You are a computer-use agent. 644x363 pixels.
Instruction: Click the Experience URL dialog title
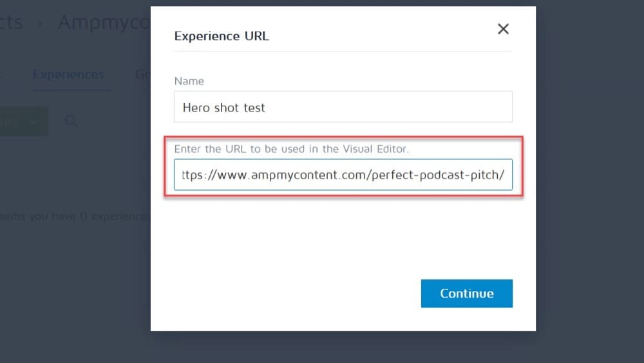click(x=222, y=36)
